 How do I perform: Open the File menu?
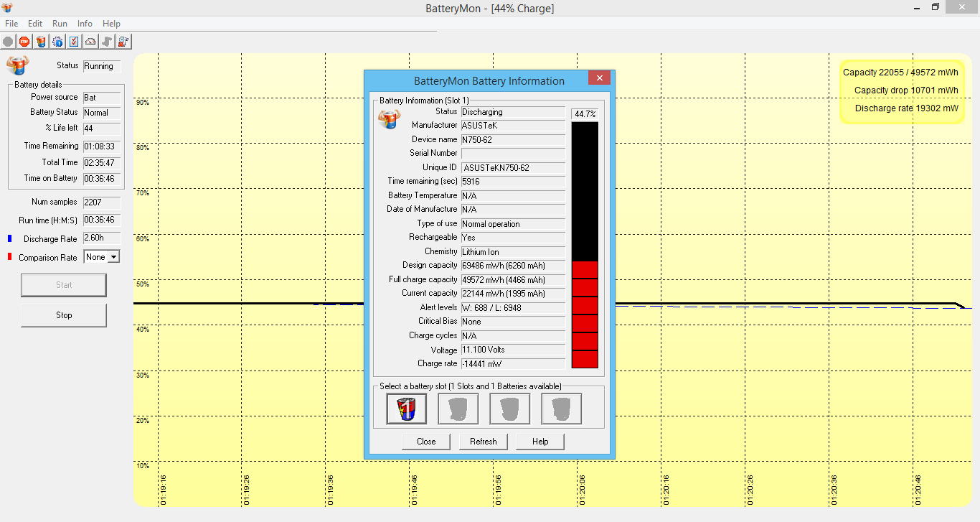(11, 24)
